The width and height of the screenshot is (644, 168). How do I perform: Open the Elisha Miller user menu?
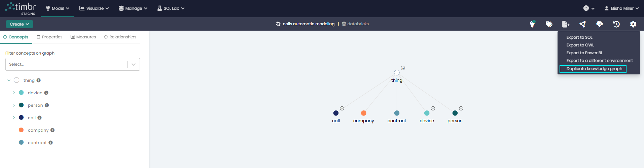click(621, 8)
